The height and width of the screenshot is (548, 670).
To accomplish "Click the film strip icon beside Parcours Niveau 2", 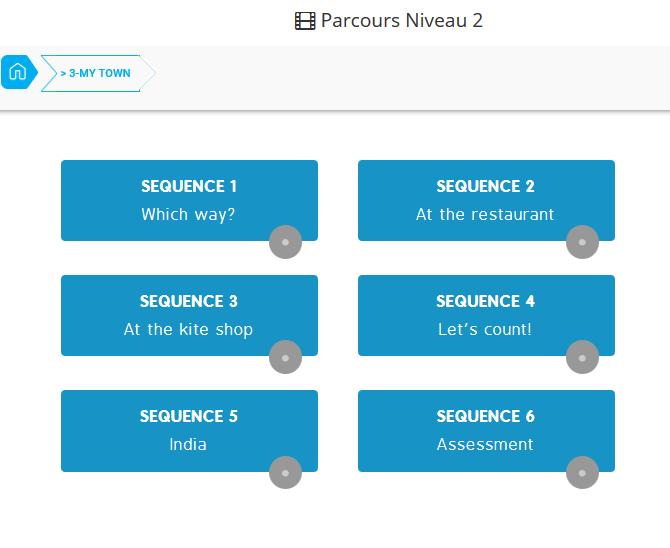I will point(305,21).
